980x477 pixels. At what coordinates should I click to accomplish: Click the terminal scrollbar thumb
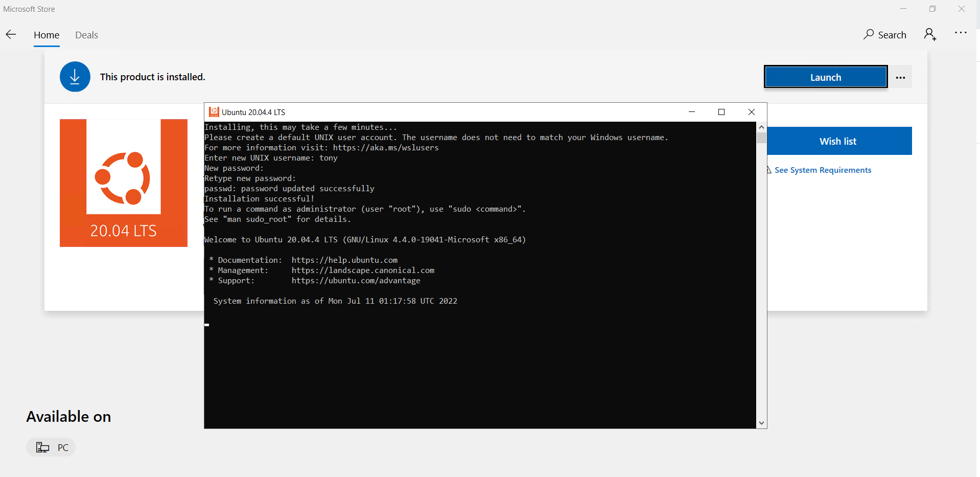coord(761,138)
